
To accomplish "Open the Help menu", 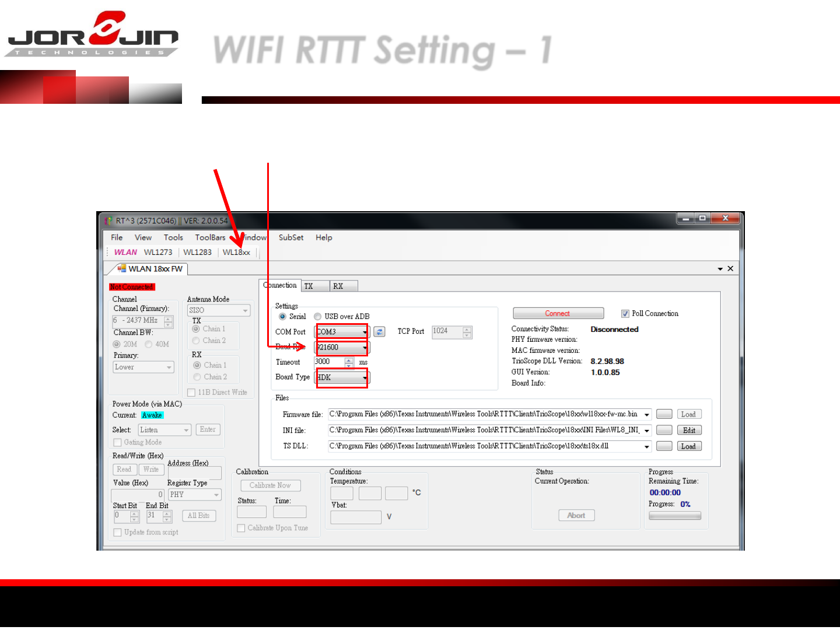I will [x=324, y=237].
